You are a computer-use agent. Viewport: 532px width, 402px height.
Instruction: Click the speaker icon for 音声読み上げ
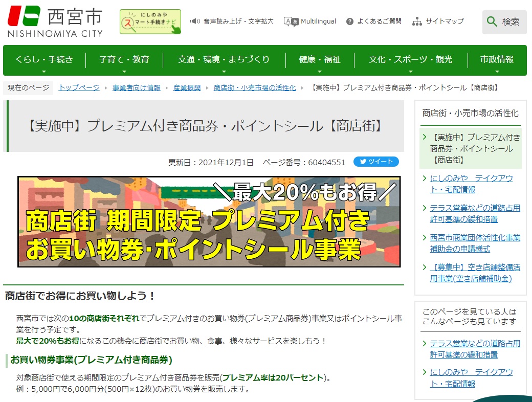[x=195, y=21]
